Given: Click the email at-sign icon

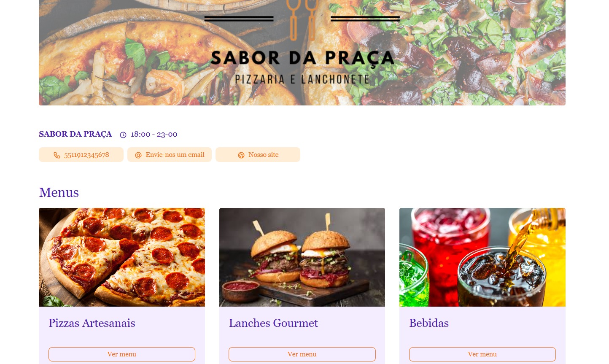Looking at the screenshot, I should coord(138,155).
